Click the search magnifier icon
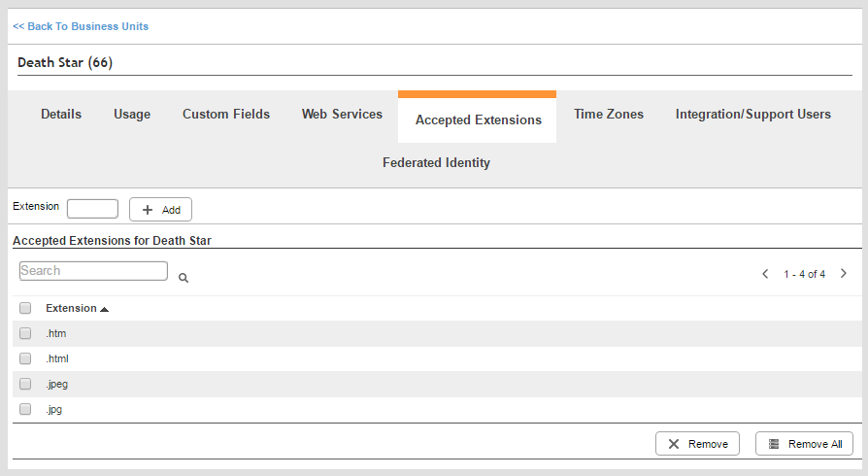868x476 pixels. pyautogui.click(x=184, y=278)
